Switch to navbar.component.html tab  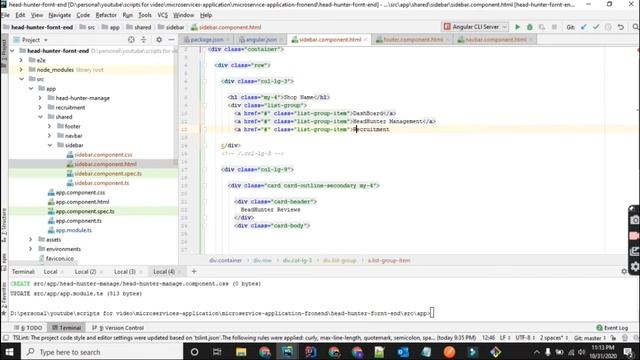point(495,40)
